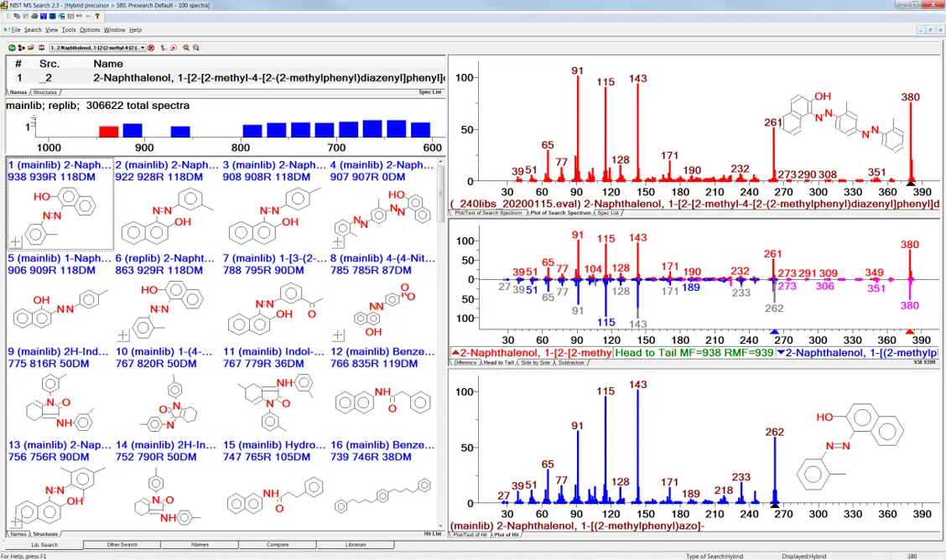Click the red histogram bar in hit distribution

coord(108,132)
